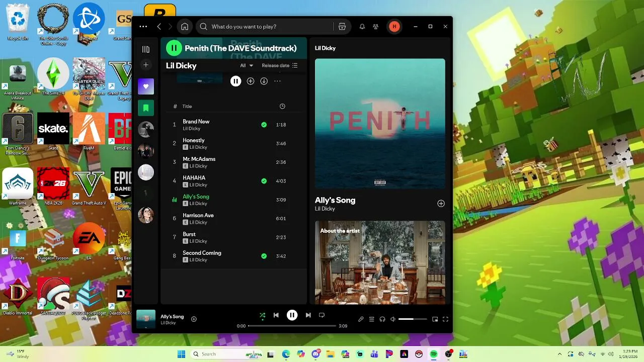
Task: Adjust the volume slider
Action: point(413,319)
